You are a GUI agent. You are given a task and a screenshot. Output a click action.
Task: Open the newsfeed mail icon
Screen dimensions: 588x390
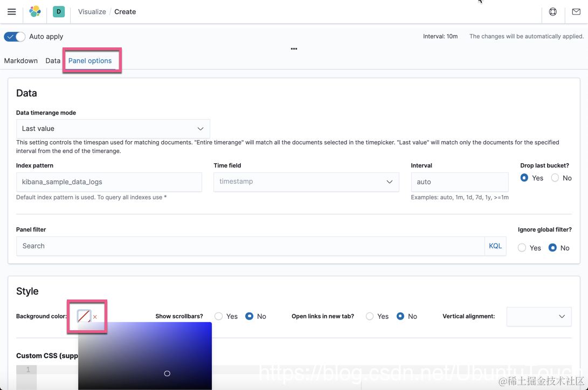point(576,12)
